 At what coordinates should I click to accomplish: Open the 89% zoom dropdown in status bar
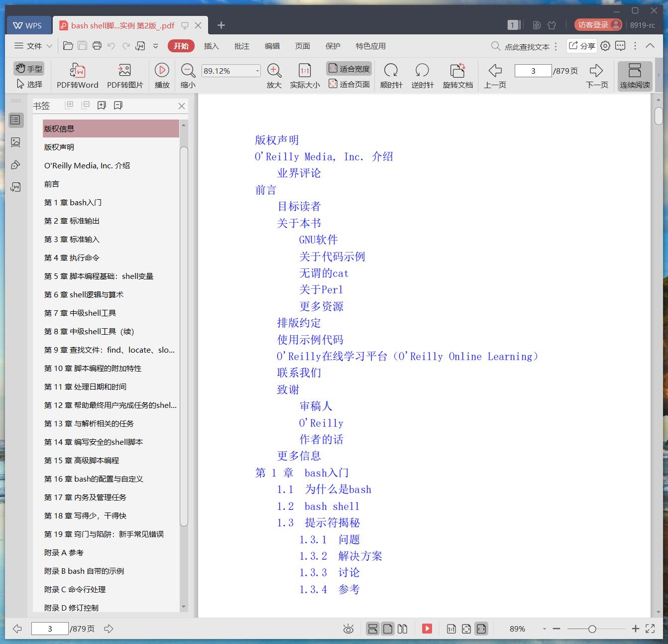[544, 629]
